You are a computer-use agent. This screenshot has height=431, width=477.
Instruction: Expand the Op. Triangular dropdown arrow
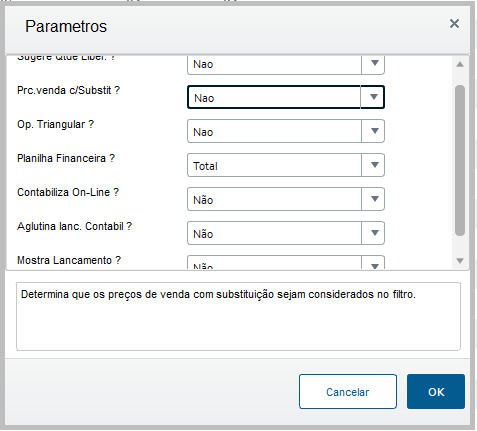click(x=373, y=131)
